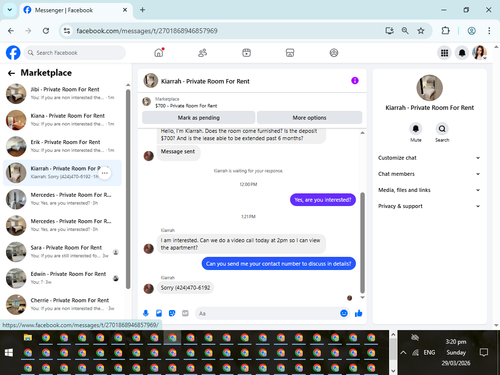Viewport: 500px width, 375px height.
Task: Open the Reels video icon in top nav
Action: tap(246, 53)
